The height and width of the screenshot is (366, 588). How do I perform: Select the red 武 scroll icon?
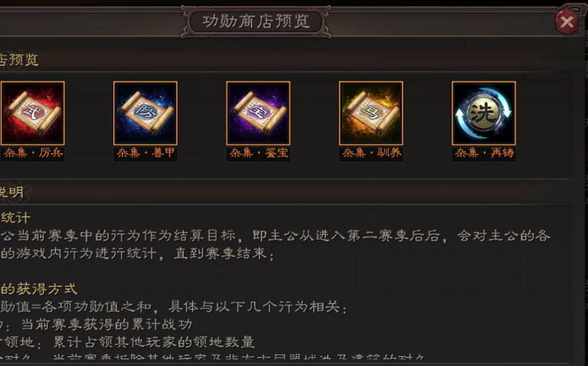[x=32, y=113]
